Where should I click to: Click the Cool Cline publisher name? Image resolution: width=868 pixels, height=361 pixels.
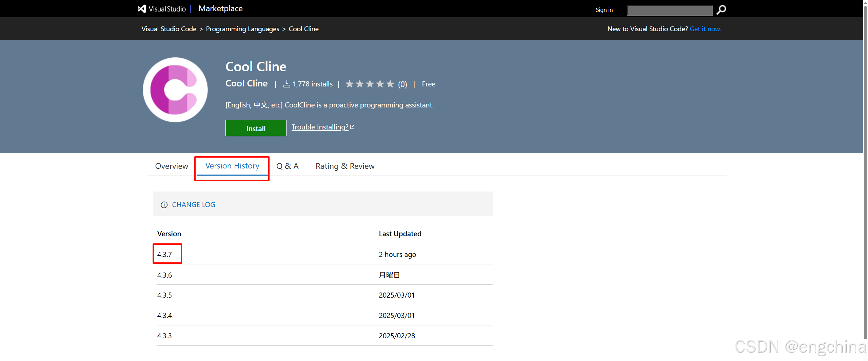246,83
